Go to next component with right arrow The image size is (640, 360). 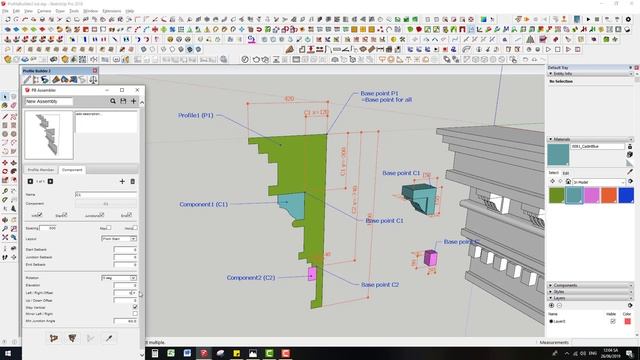pyautogui.click(x=50, y=181)
